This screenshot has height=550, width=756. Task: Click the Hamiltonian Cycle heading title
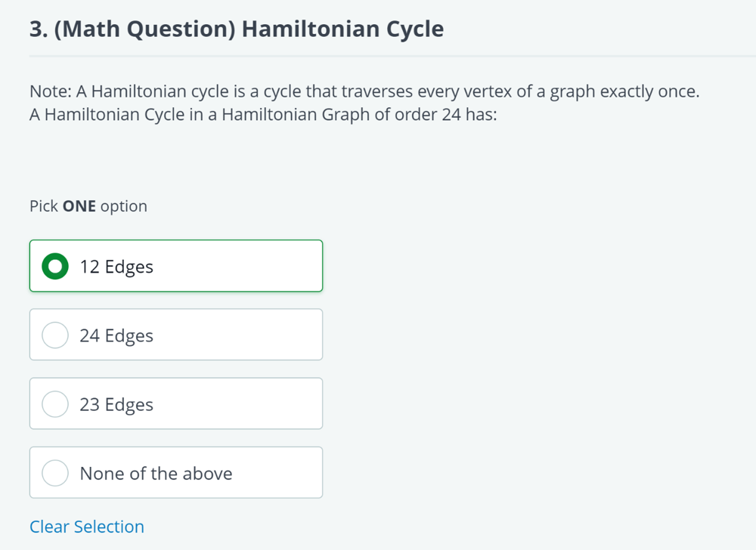(342, 29)
